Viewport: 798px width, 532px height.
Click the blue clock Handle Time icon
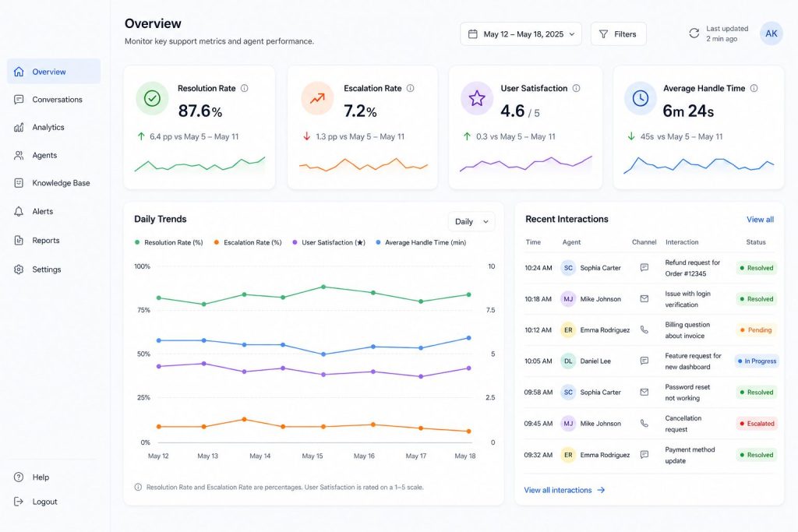click(x=641, y=98)
